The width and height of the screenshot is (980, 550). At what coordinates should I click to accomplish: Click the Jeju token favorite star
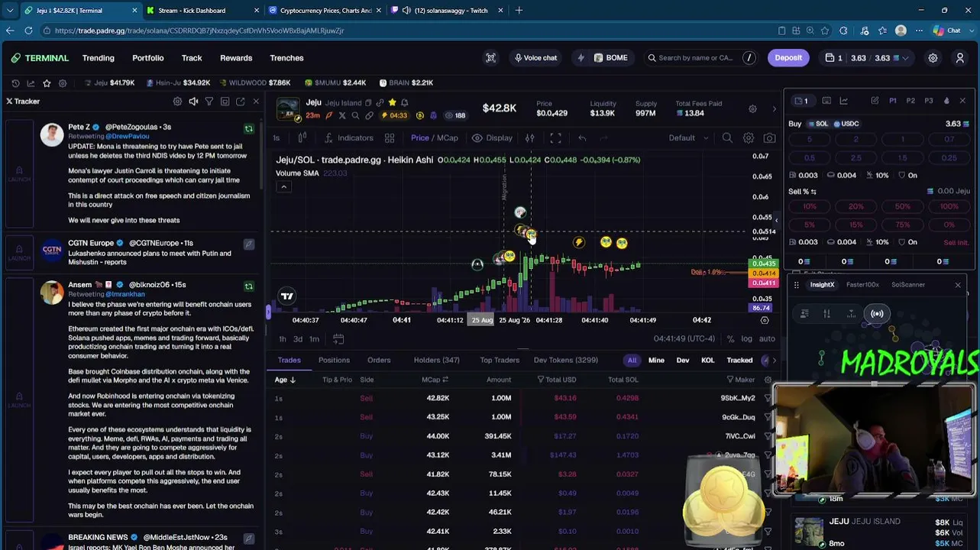393,103
